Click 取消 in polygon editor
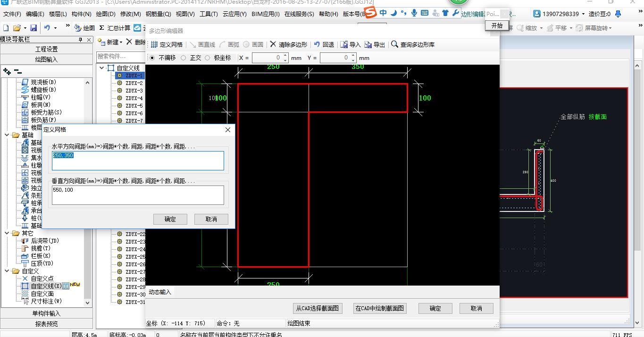This screenshot has height=337, width=644. coord(477,308)
